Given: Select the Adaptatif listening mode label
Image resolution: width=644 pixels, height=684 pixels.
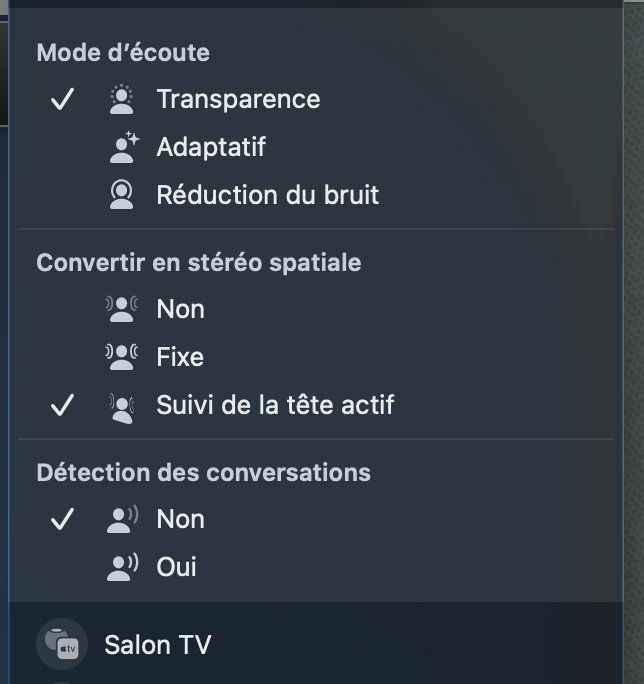Looking at the screenshot, I should tap(211, 147).
